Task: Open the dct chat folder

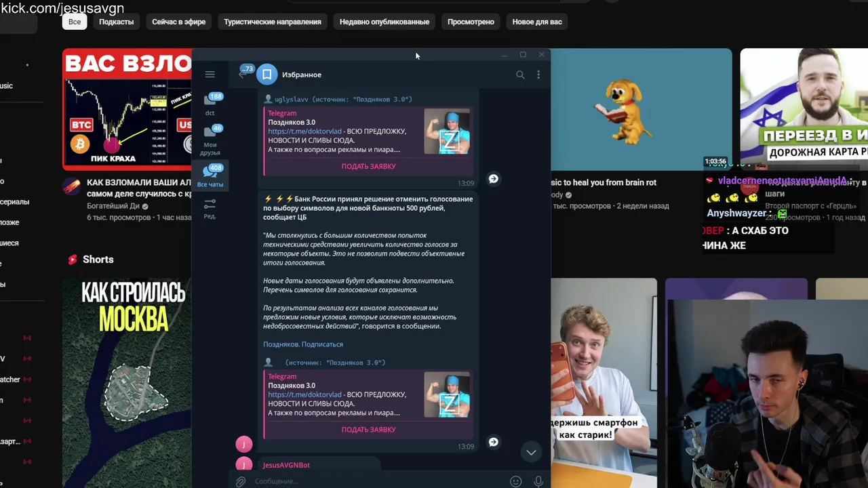Action: 210,104
